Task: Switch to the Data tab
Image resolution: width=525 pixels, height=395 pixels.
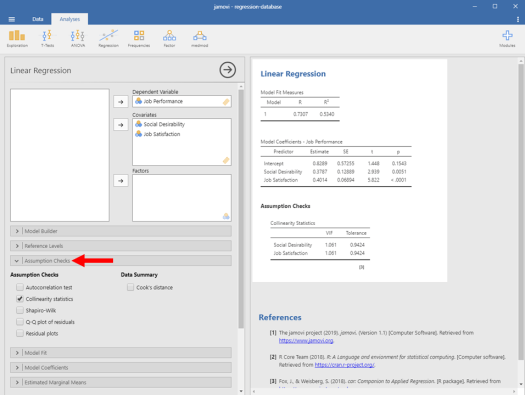Action: point(38,19)
